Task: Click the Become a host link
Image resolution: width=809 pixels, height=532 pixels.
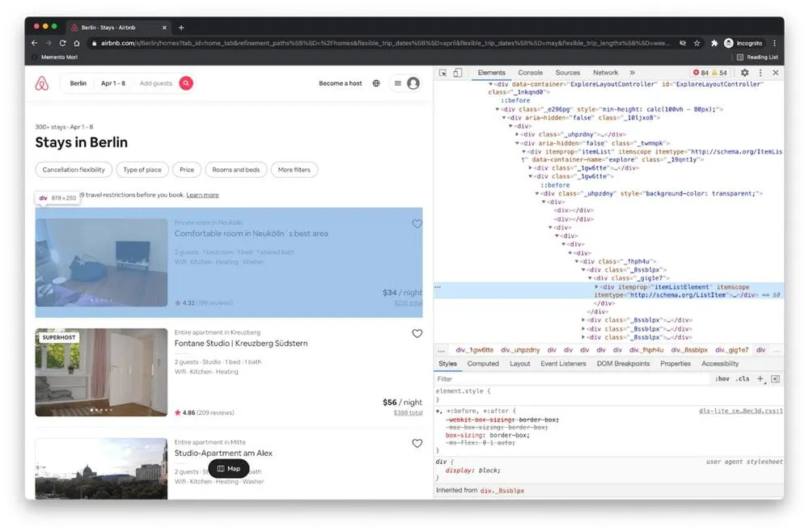Action: pos(341,83)
